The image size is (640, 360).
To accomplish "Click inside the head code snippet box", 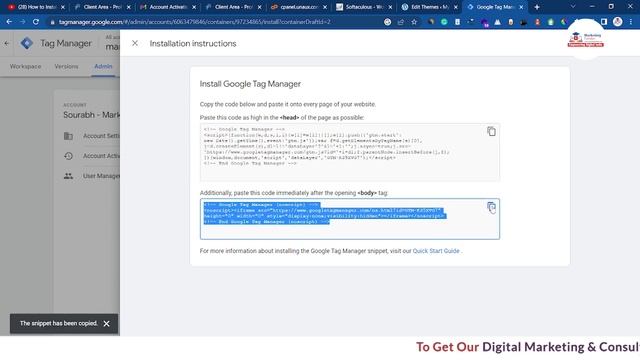I will coord(350,152).
